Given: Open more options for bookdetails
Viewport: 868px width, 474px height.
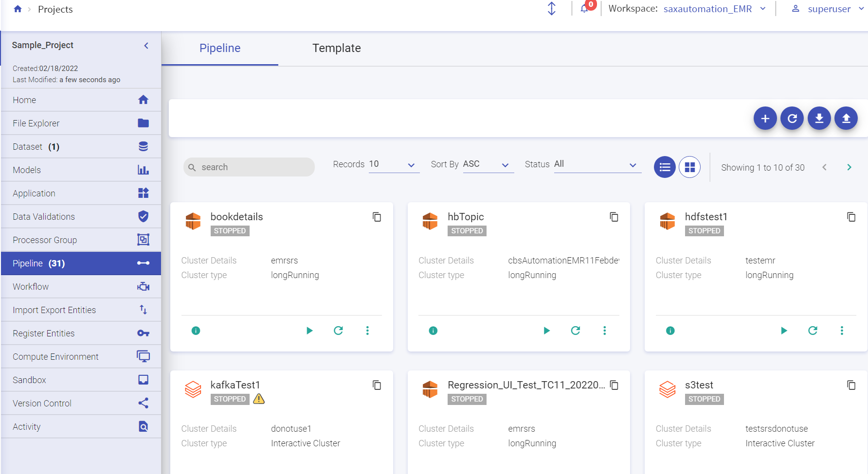Looking at the screenshot, I should [367, 331].
